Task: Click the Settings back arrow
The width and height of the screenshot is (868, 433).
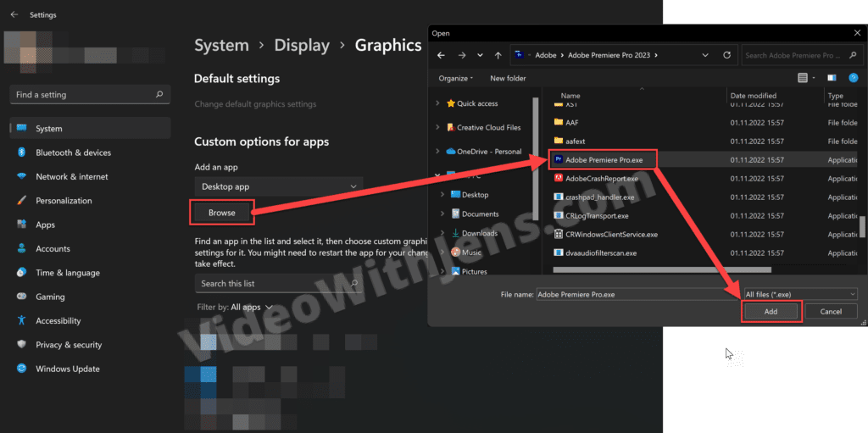Action: [14, 15]
